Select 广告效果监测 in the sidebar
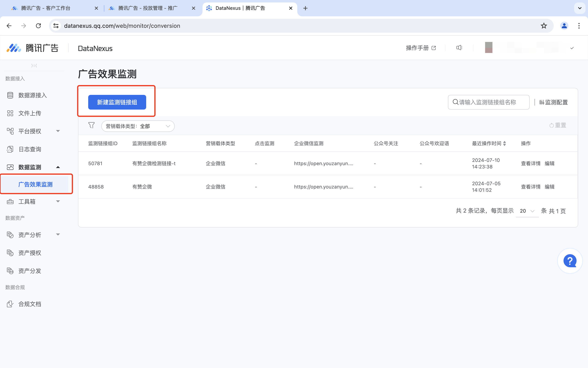The image size is (588, 368). tap(36, 184)
